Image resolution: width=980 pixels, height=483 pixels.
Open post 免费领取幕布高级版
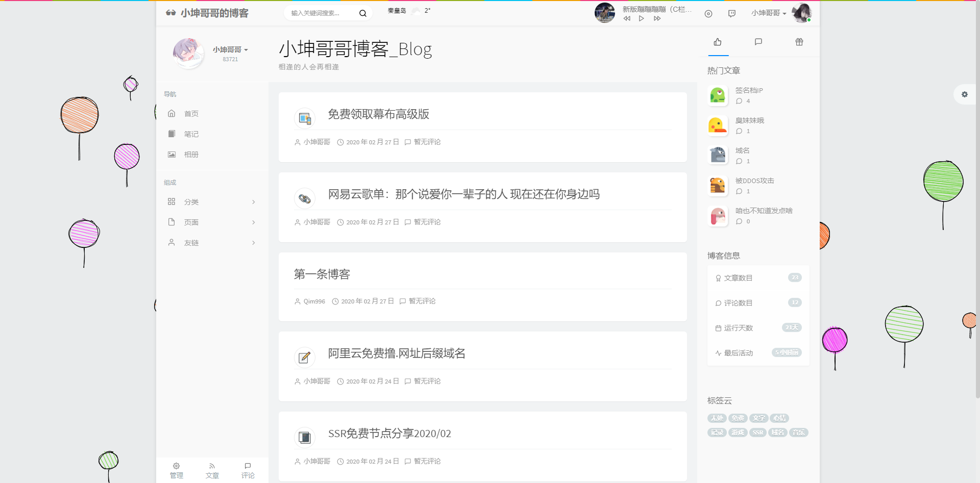point(378,114)
